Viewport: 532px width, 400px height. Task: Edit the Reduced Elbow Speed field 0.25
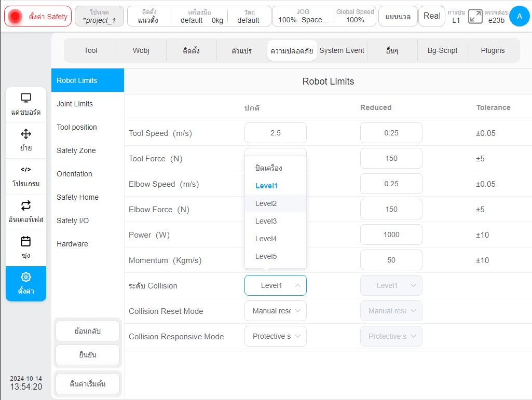coord(391,184)
